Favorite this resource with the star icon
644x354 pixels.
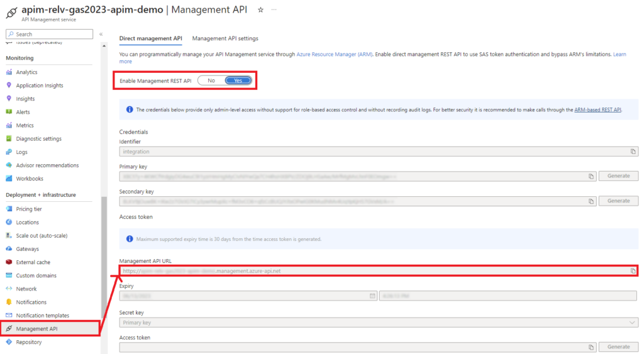pos(260,10)
